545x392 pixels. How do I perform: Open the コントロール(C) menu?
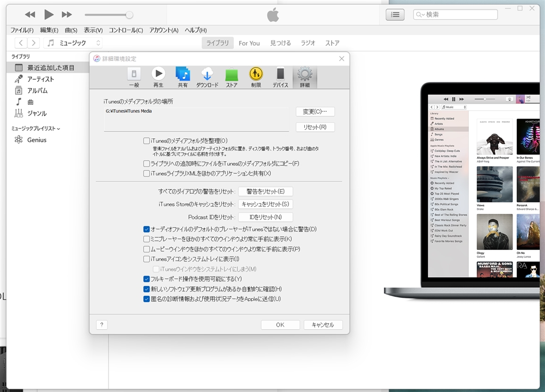coord(126,30)
